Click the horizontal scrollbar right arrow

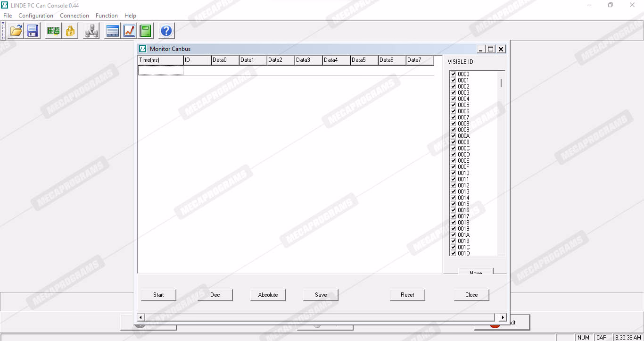(x=503, y=317)
